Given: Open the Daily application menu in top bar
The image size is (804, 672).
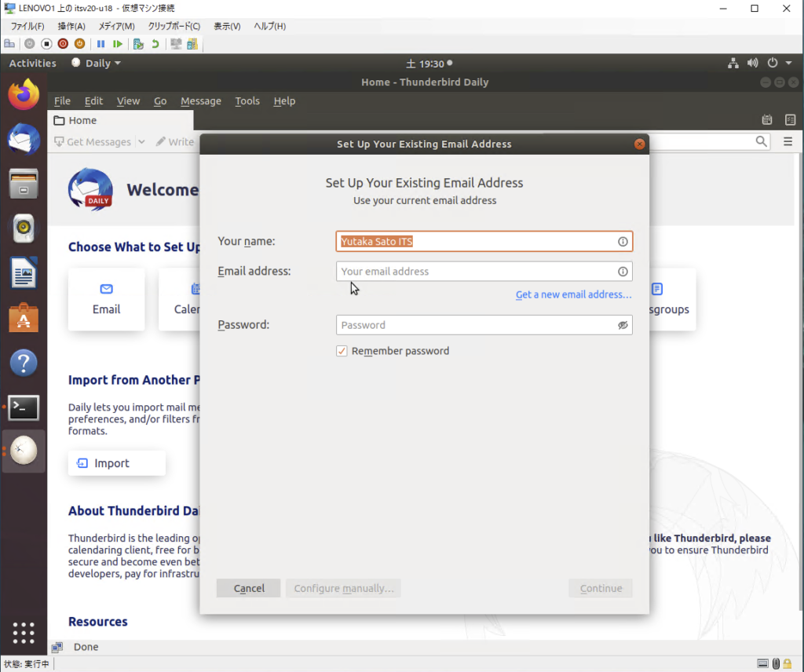Looking at the screenshot, I should (x=97, y=64).
